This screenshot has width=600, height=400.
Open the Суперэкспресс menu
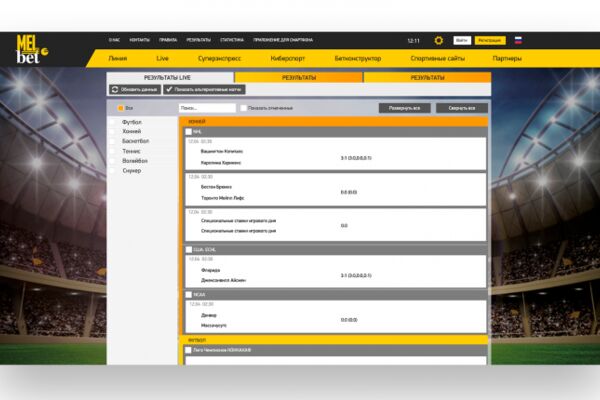pyautogui.click(x=219, y=59)
